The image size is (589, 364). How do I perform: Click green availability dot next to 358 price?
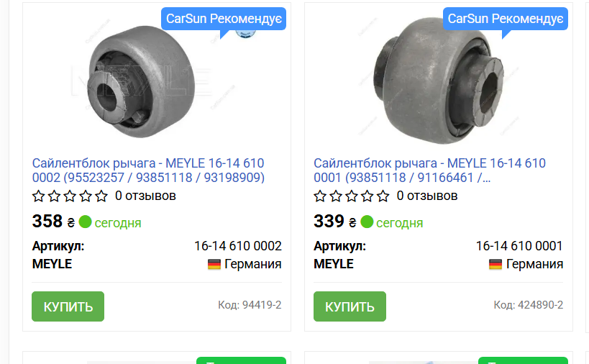tap(86, 222)
